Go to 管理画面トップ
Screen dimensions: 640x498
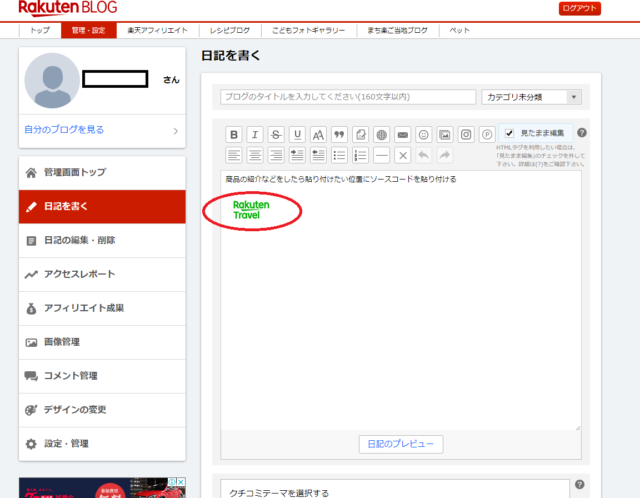click(x=102, y=173)
